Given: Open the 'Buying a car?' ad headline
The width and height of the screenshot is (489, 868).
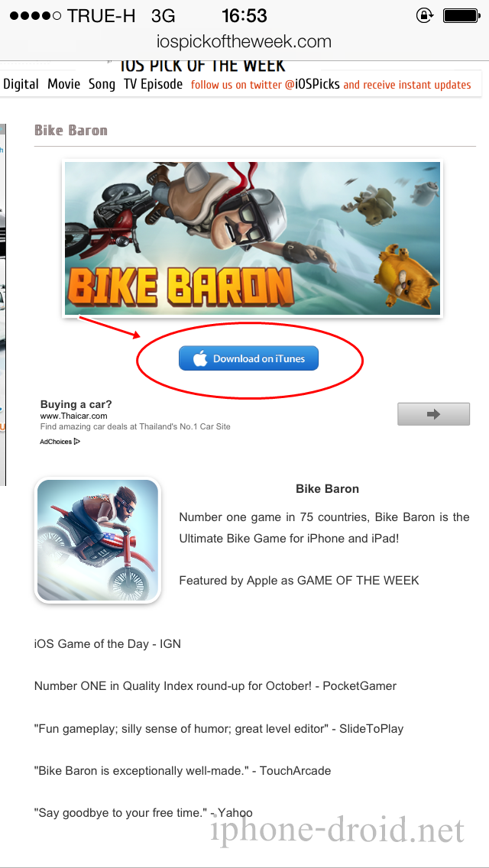Looking at the screenshot, I should pyautogui.click(x=76, y=404).
